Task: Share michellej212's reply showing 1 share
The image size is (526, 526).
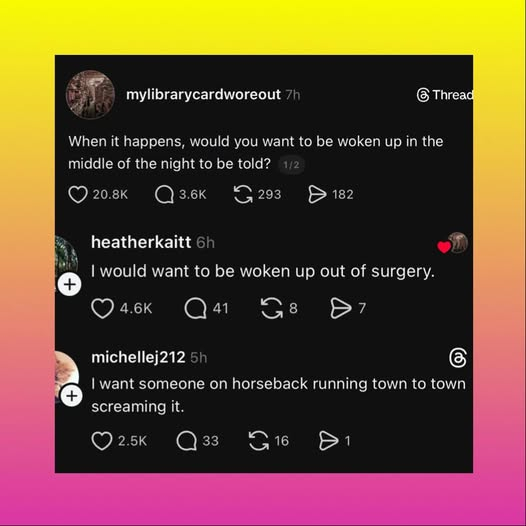Action: [328, 441]
